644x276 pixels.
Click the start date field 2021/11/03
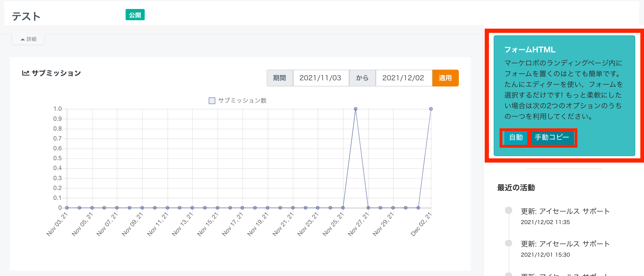320,78
